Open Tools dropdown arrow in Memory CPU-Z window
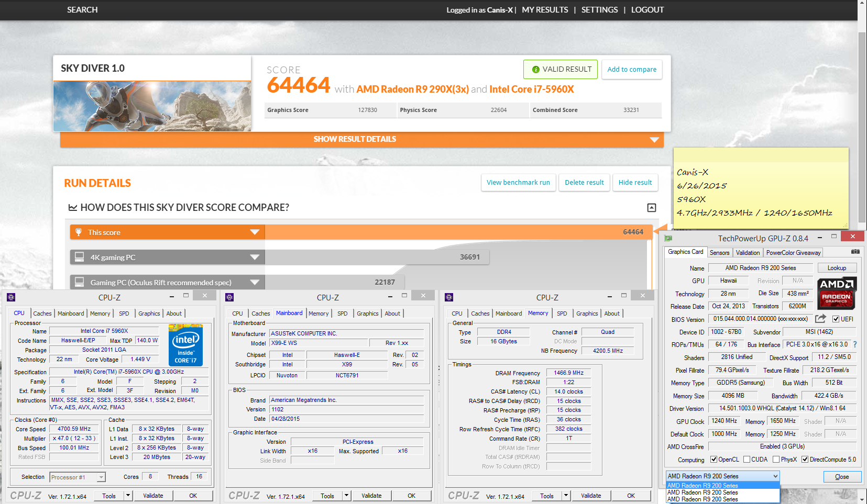 [x=566, y=496]
